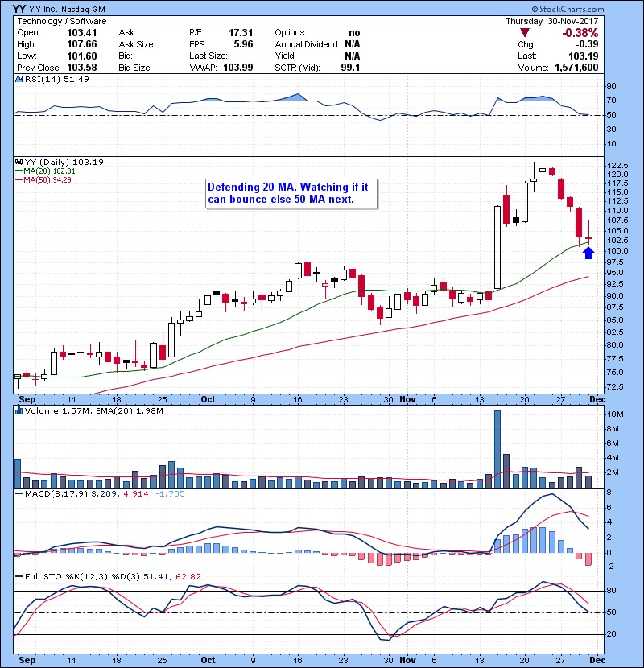Viewport: 644px width, 668px height.
Task: Click the 'MACD(8,17,9)' panel label
Action: [x=56, y=494]
